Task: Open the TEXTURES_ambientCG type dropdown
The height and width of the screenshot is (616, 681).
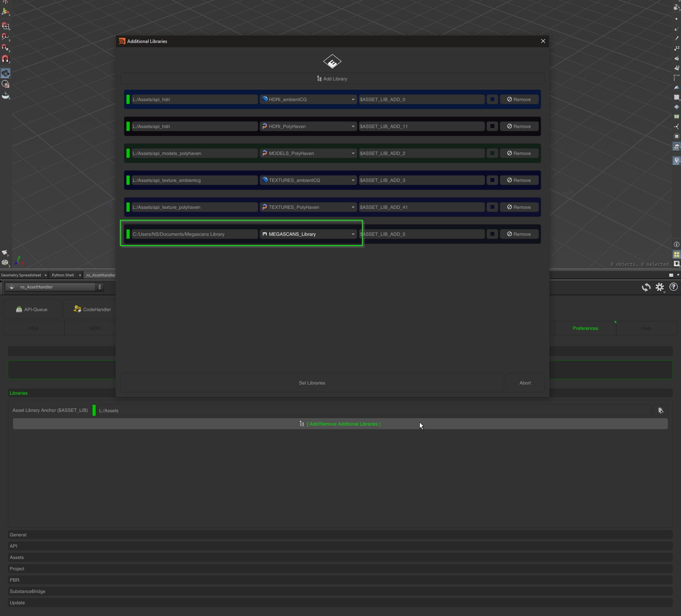Action: [x=308, y=180]
